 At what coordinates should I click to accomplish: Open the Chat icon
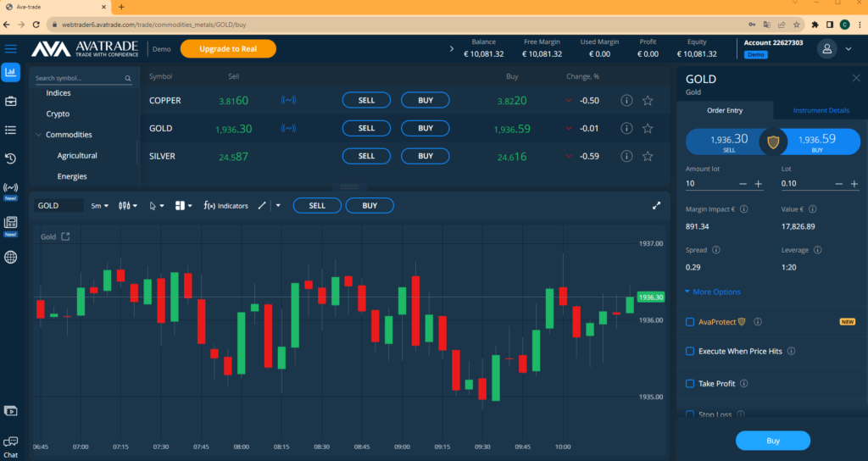click(10, 446)
